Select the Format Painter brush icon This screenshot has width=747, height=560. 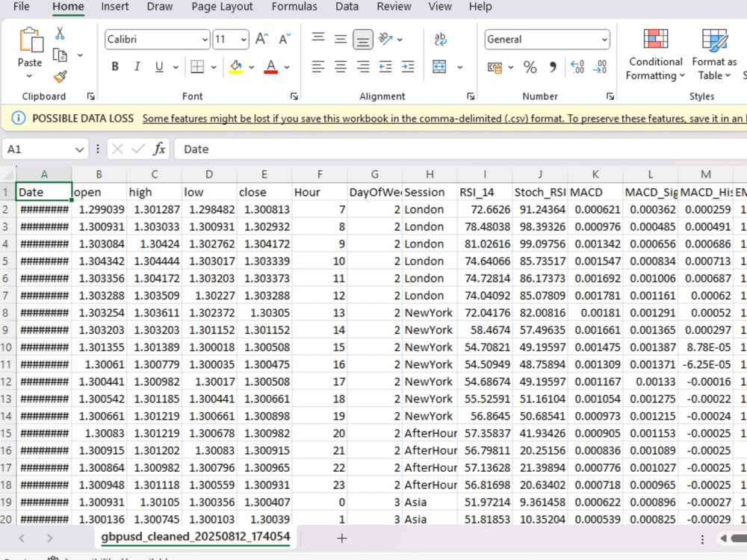coord(60,76)
